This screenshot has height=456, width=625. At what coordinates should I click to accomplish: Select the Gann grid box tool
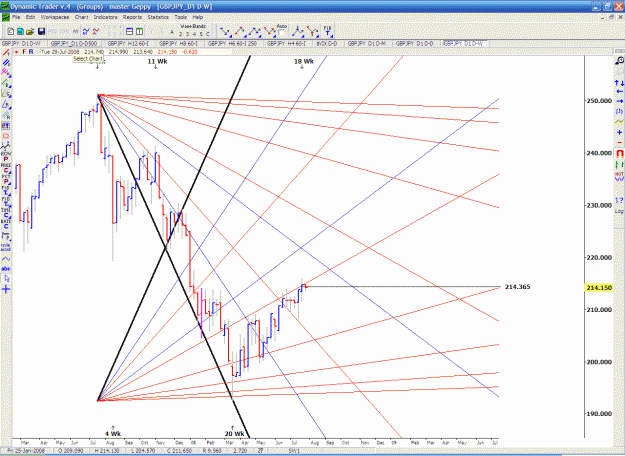click(x=6, y=94)
